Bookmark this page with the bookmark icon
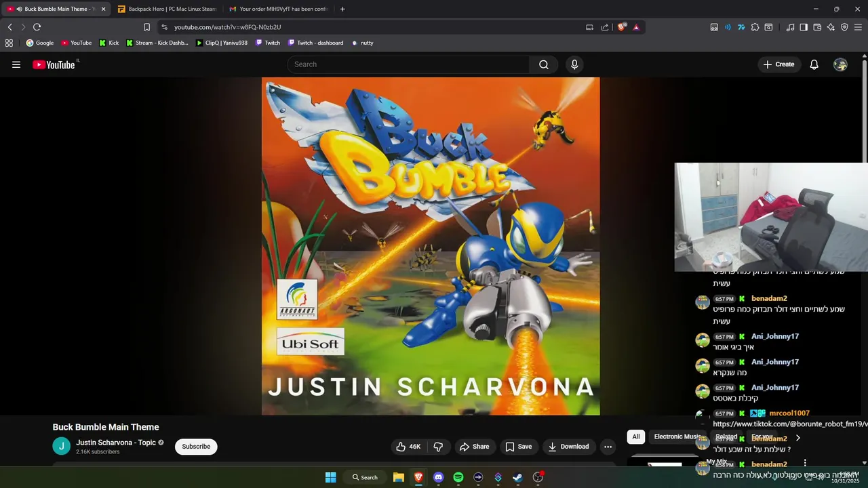868x488 pixels. 146,27
